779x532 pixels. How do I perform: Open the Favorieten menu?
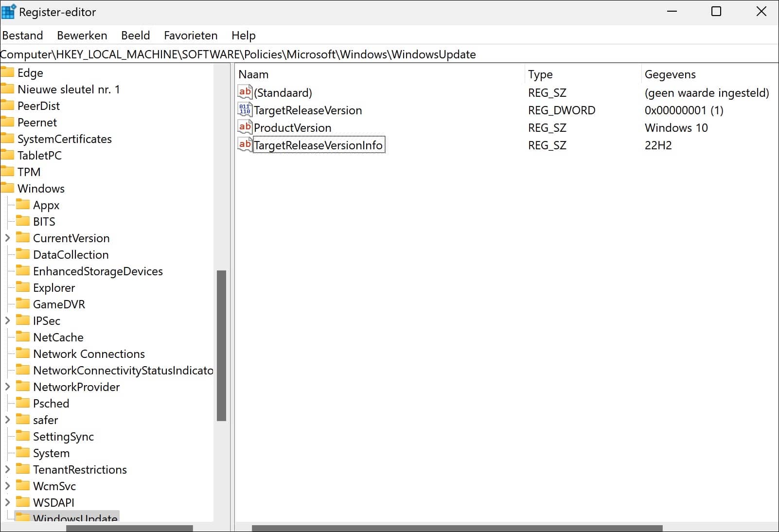click(x=191, y=35)
